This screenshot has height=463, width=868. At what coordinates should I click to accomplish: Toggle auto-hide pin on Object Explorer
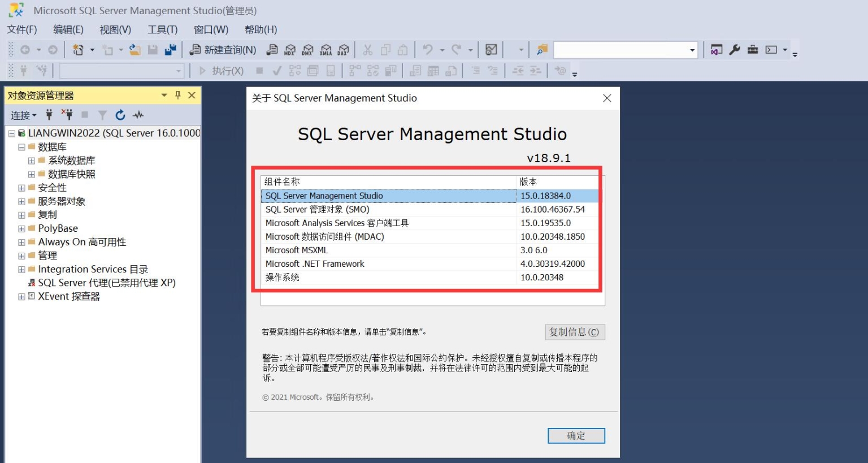177,96
